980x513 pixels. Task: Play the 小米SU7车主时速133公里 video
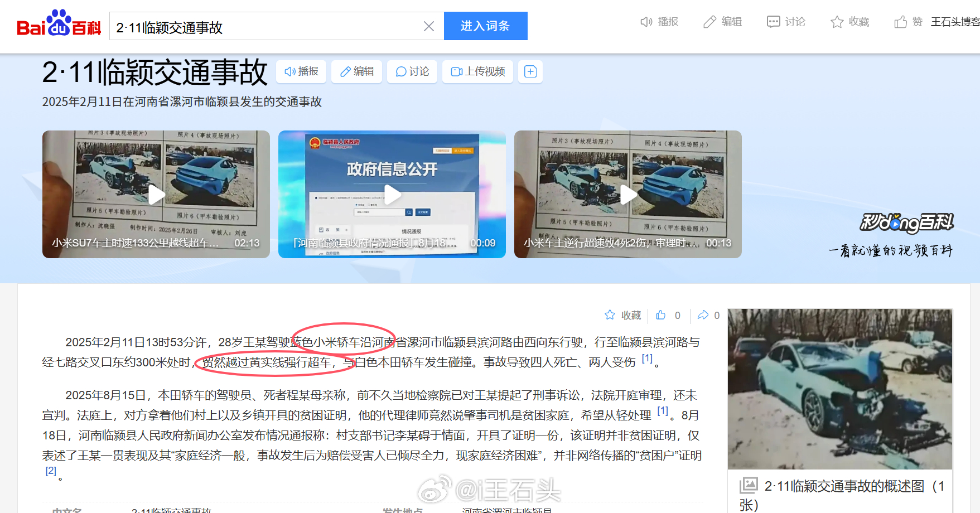tap(156, 194)
